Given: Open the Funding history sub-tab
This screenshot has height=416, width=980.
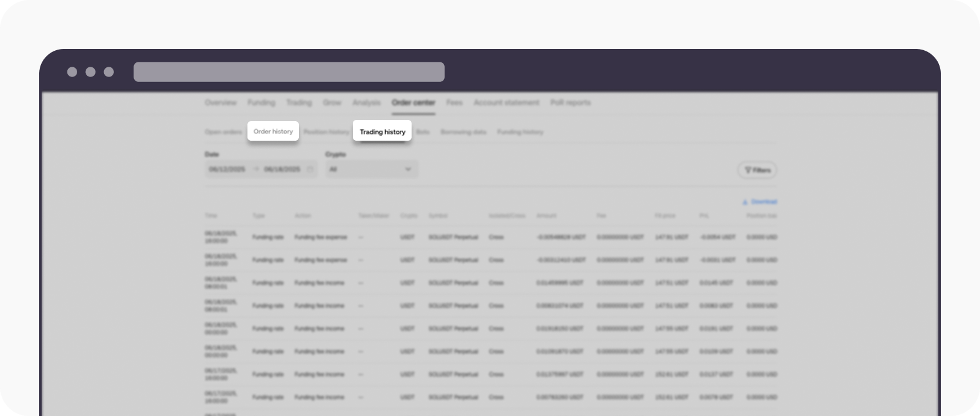Looking at the screenshot, I should (520, 132).
